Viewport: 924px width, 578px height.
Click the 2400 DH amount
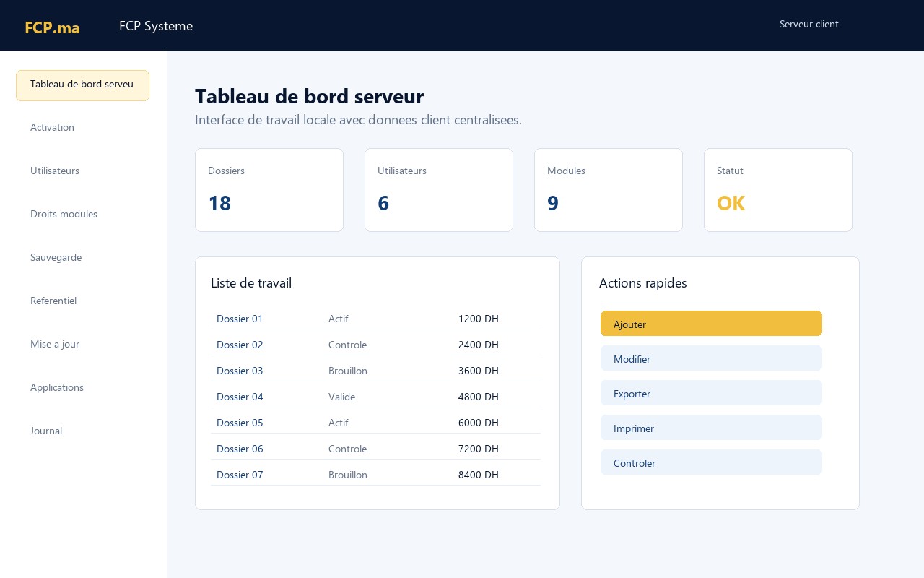point(479,345)
